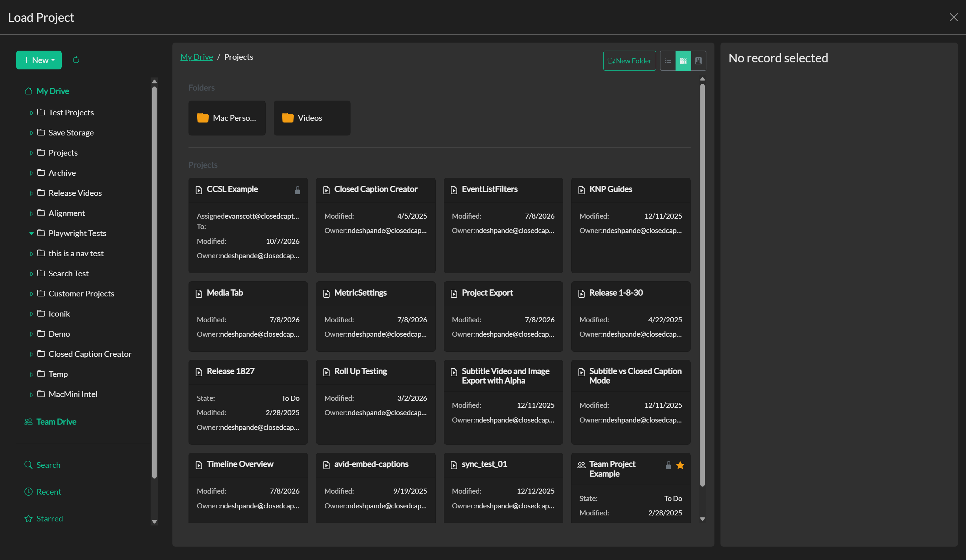Click the Starred star icon in sidebar
The width and height of the screenshot is (966, 560).
[x=29, y=519]
